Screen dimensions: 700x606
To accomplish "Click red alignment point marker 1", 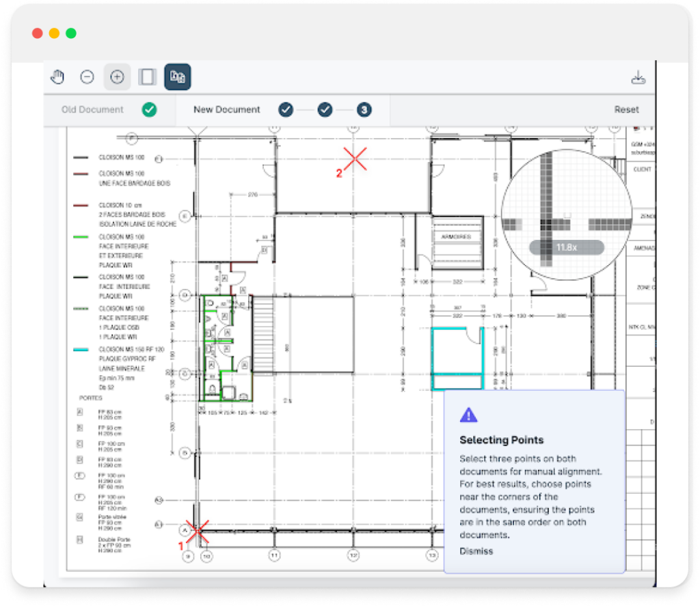I will click(x=198, y=530).
